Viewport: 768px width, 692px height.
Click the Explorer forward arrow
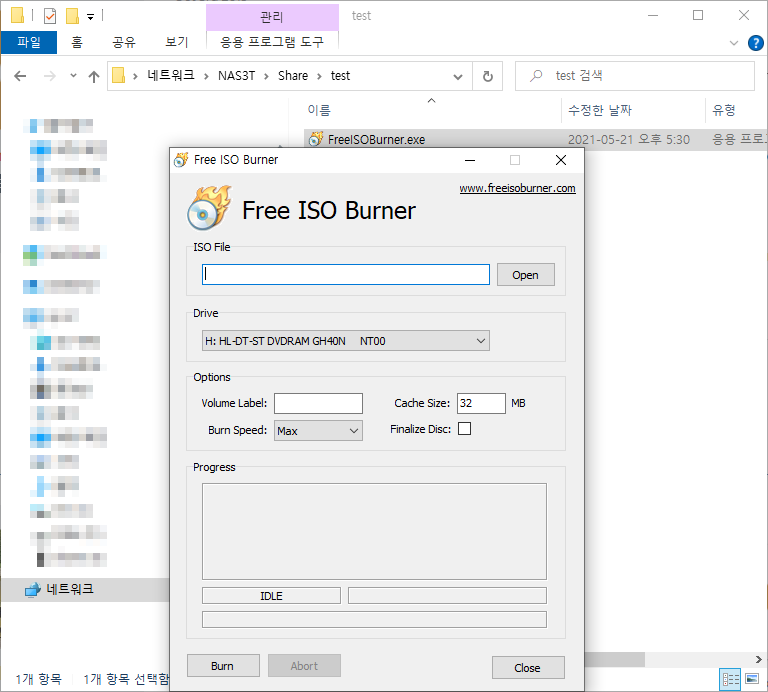[x=49, y=76]
